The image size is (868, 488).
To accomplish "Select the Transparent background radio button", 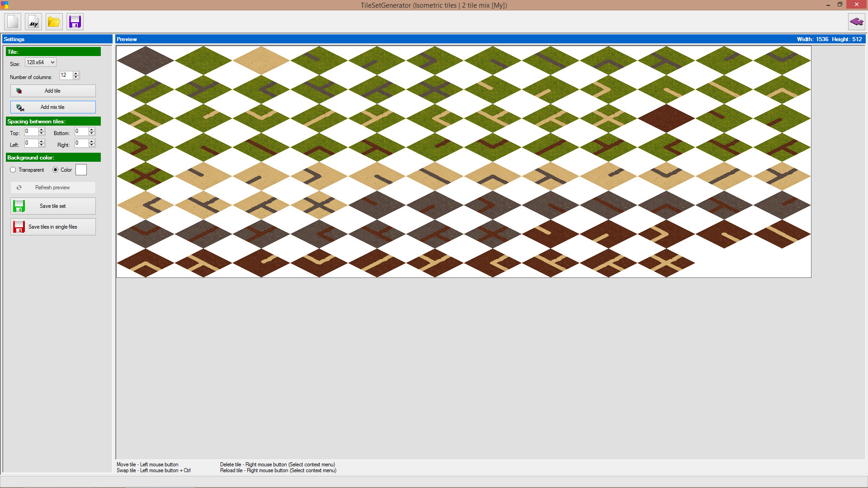I will (13, 169).
